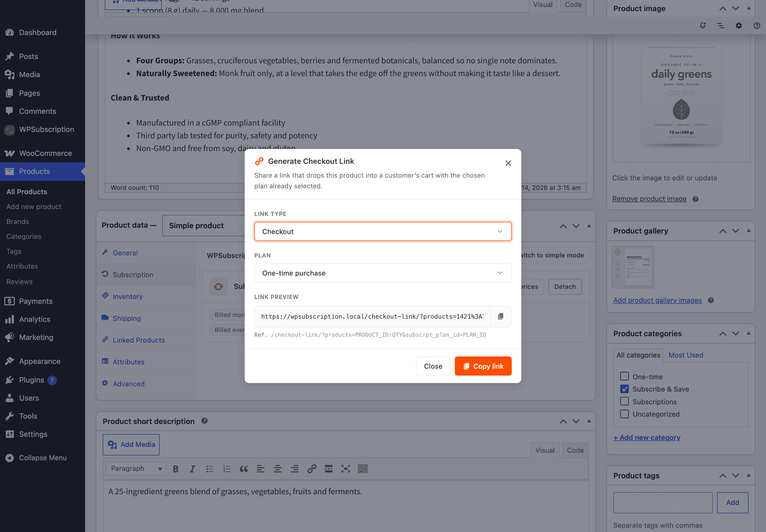Open product Categories submenu link
766x532 pixels.
tap(24, 236)
